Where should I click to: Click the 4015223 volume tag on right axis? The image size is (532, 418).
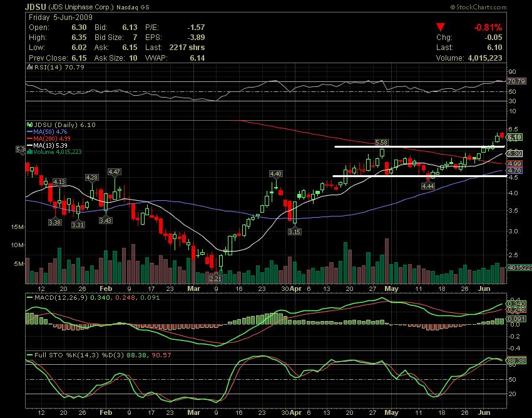[x=519, y=268]
